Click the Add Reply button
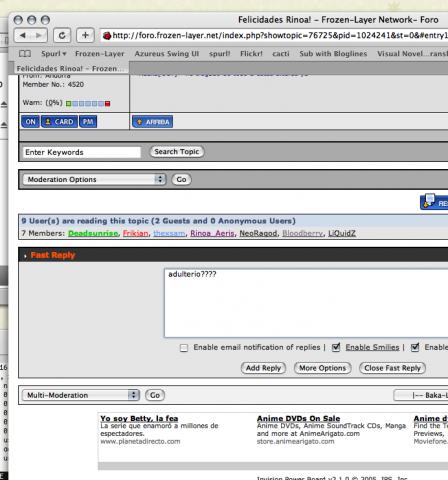Screen dimensions: 448x480 tap(263, 368)
